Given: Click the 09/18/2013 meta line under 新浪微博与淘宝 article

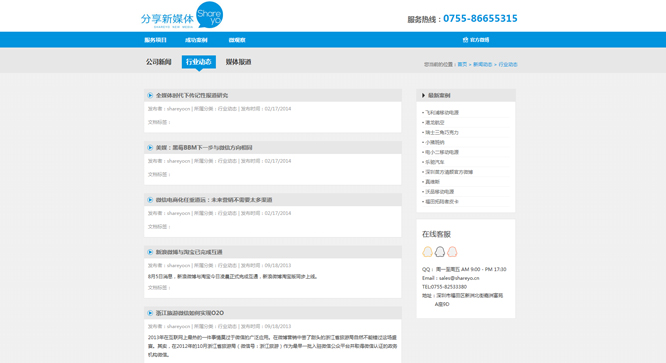Looking at the screenshot, I should pos(219,266).
